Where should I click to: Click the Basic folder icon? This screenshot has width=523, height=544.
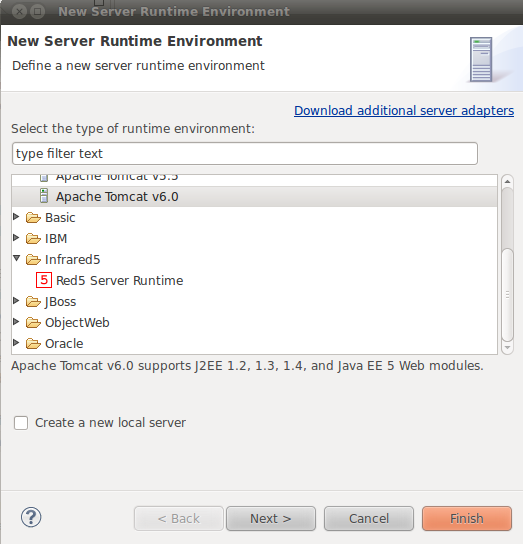[x=33, y=218]
